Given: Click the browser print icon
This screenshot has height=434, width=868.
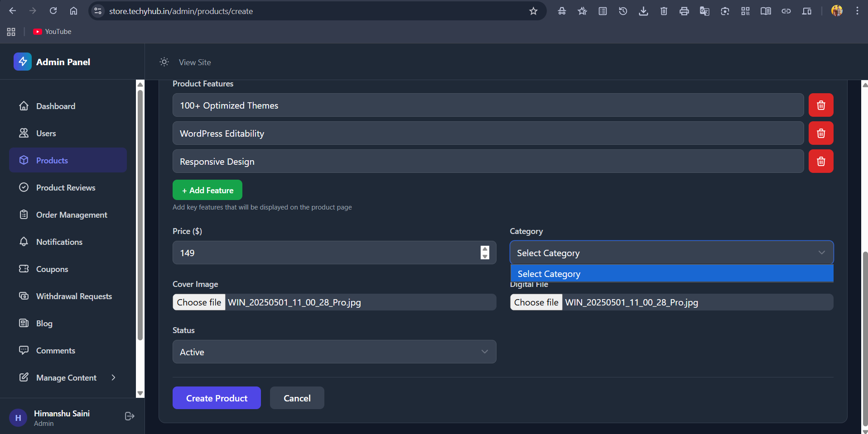Looking at the screenshot, I should point(684,11).
